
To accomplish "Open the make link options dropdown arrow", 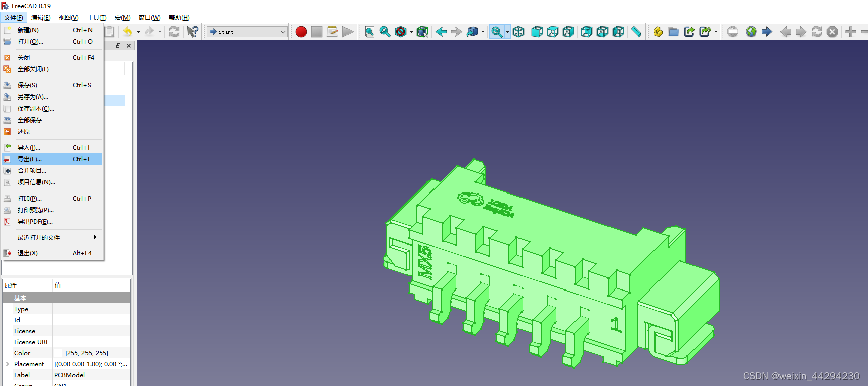I will point(716,32).
